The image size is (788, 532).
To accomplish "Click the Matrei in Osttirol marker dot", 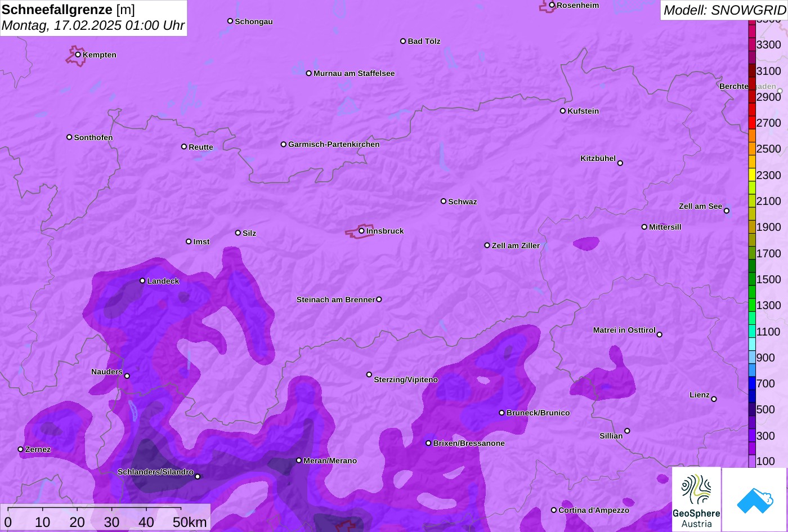I will point(660,334).
